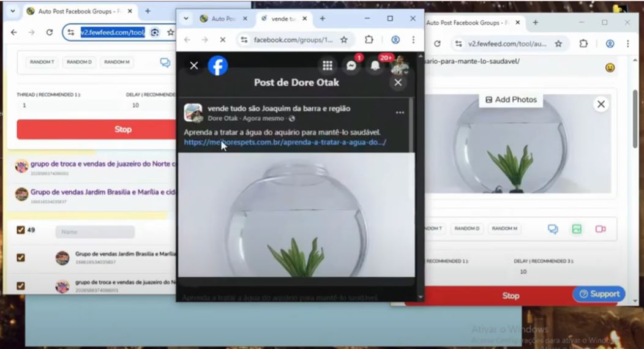
Task: Open melhorespets.com.br article link
Action: pyautogui.click(x=285, y=142)
